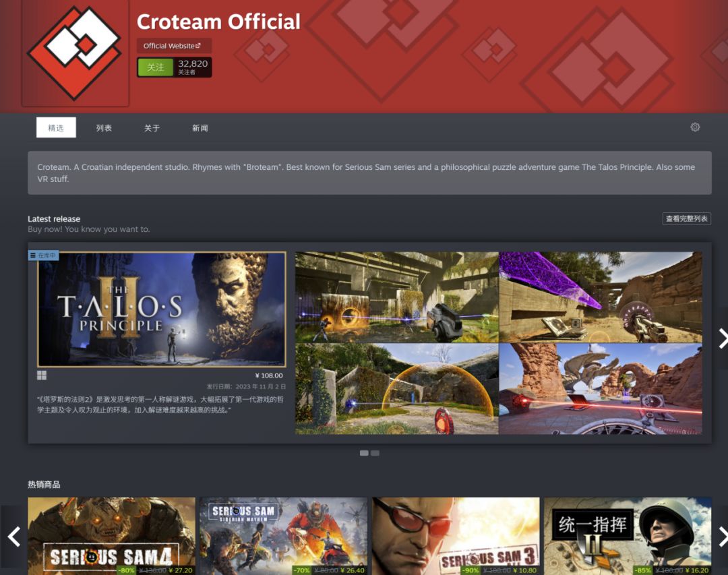Select the first carousel page dot
Viewport: 728px width, 575px height.
coord(364,453)
